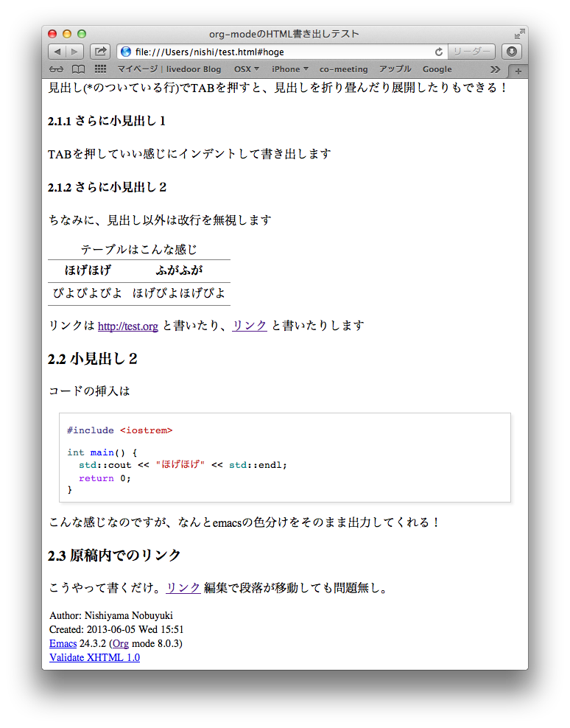Click heading 2.3 原稿内でのリンク
570x728 pixels.
[x=114, y=556]
